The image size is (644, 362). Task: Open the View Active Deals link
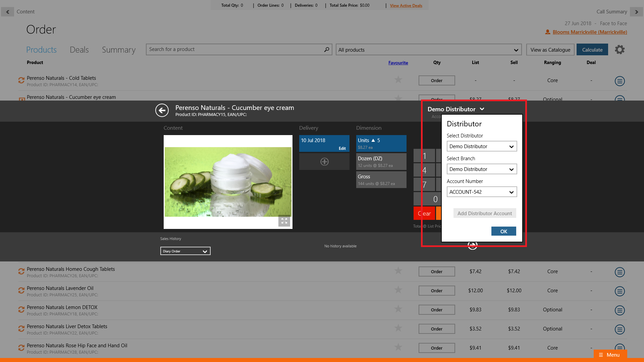pos(406,6)
